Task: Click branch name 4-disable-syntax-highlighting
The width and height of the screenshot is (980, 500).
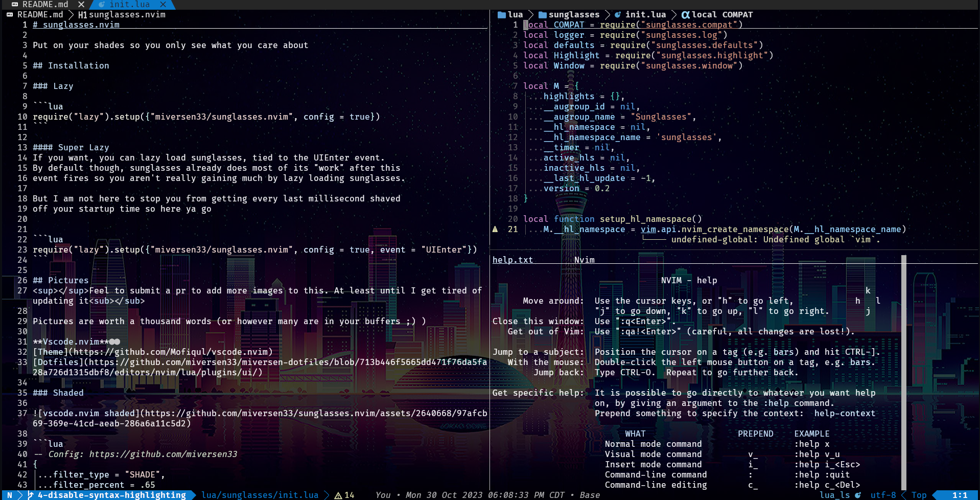Action: [112, 495]
